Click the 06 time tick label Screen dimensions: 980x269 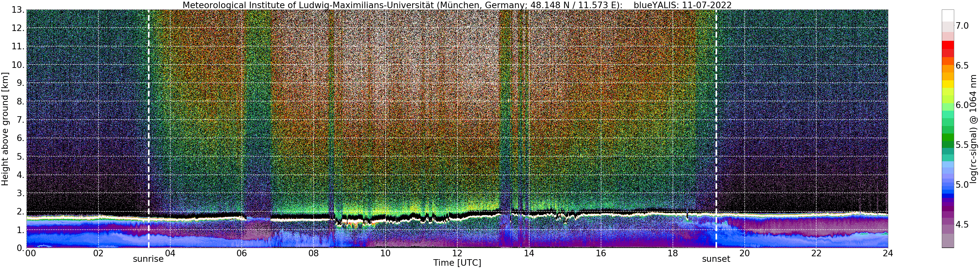point(242,253)
